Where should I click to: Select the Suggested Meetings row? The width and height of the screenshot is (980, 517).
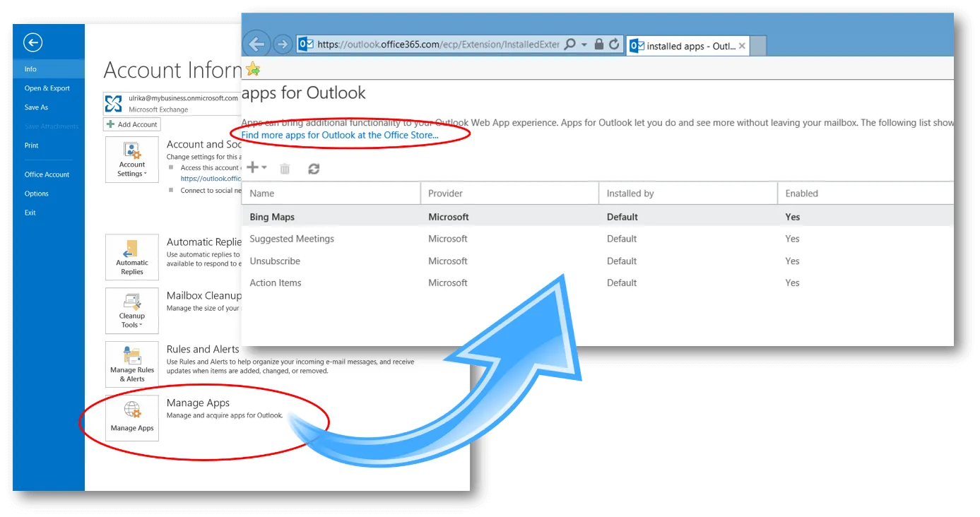coord(598,239)
